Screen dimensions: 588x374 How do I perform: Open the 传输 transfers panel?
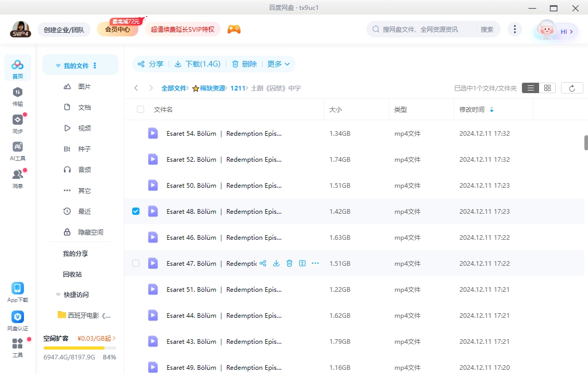click(17, 98)
